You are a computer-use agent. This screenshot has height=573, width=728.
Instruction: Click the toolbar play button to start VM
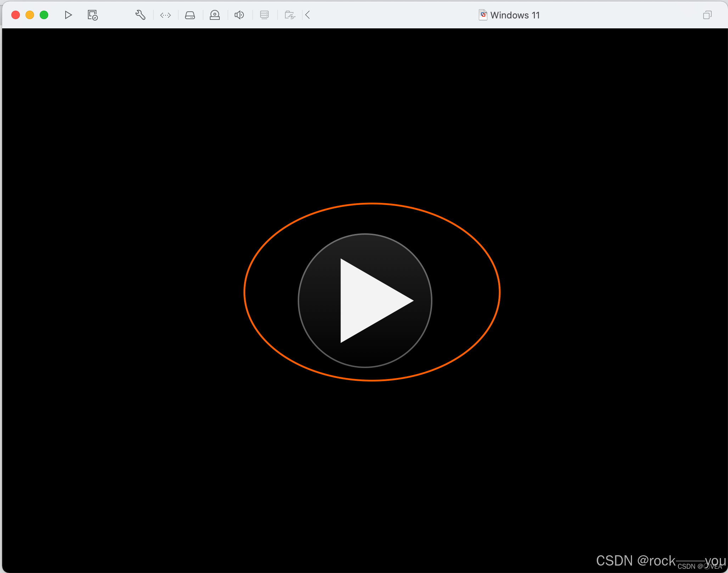pos(68,15)
